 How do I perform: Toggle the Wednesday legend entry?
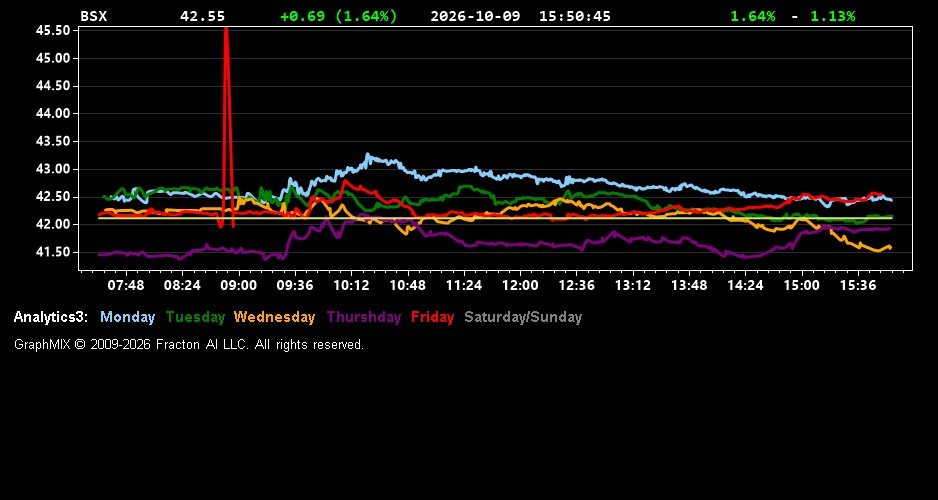(x=275, y=317)
